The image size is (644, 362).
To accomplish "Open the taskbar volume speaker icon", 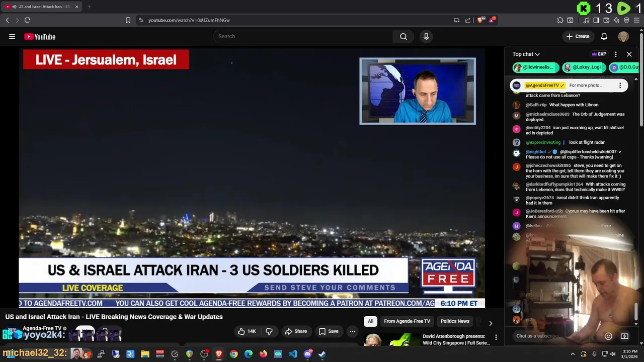I will (613, 354).
